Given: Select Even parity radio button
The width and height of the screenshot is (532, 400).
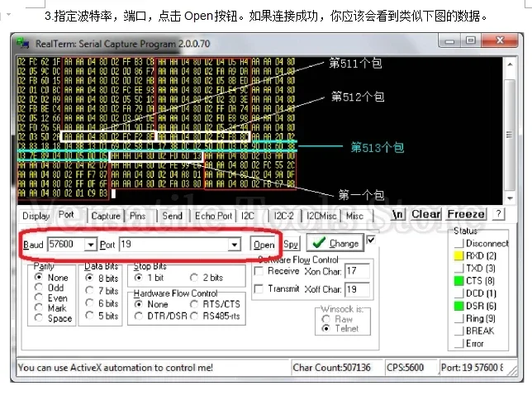Looking at the screenshot, I should [39, 298].
